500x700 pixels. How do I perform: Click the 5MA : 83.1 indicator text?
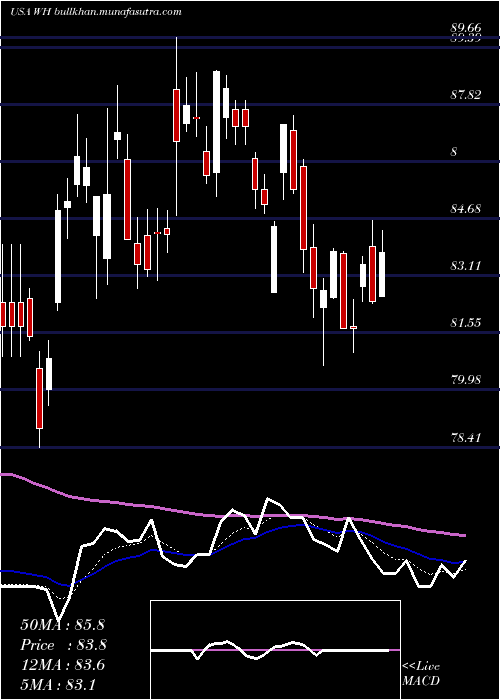pyautogui.click(x=58, y=685)
